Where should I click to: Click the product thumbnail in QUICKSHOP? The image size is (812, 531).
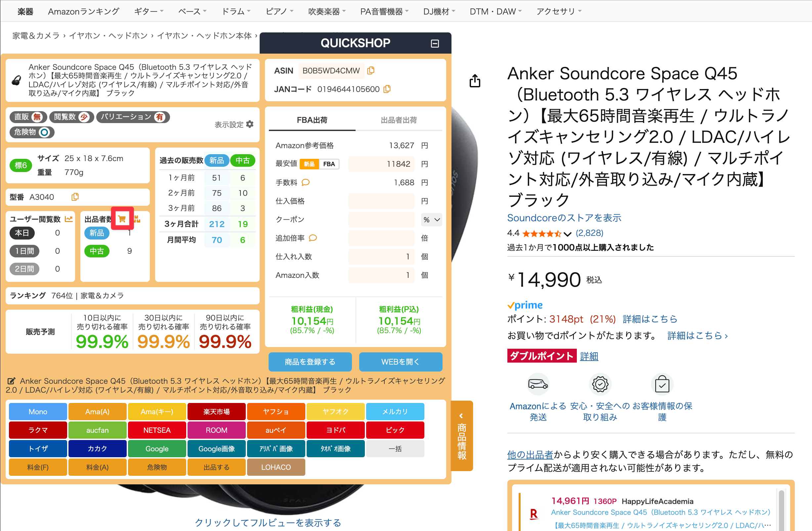tap(17, 80)
